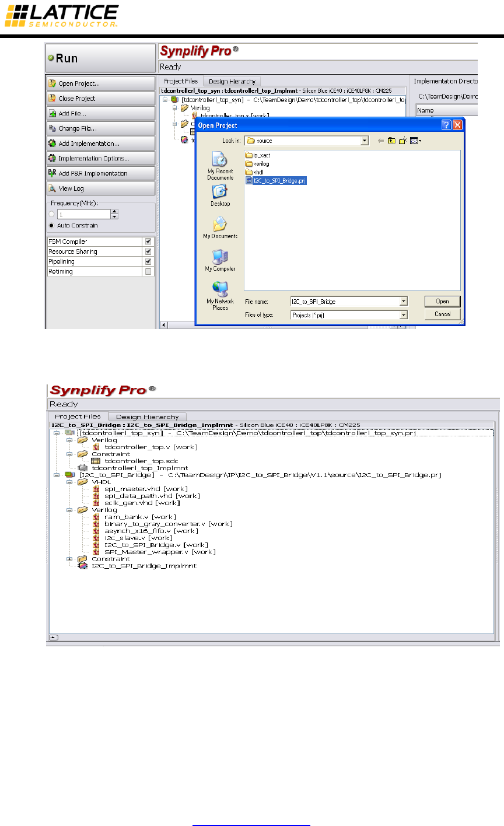Select Project Files tab above the I2C_to_SPI_Bridge tree
Image resolution: width=504 pixels, height=826 pixels.
(x=78, y=416)
